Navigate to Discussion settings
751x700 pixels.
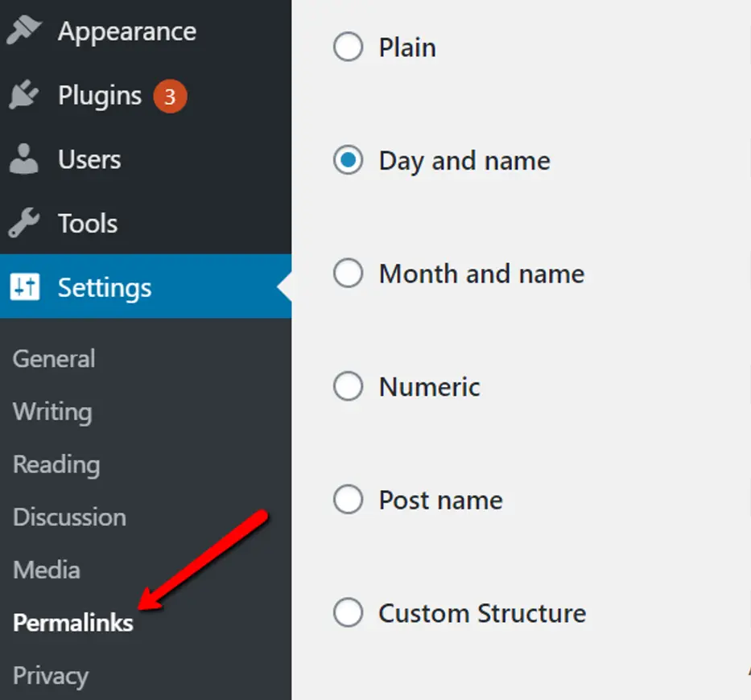(x=69, y=517)
